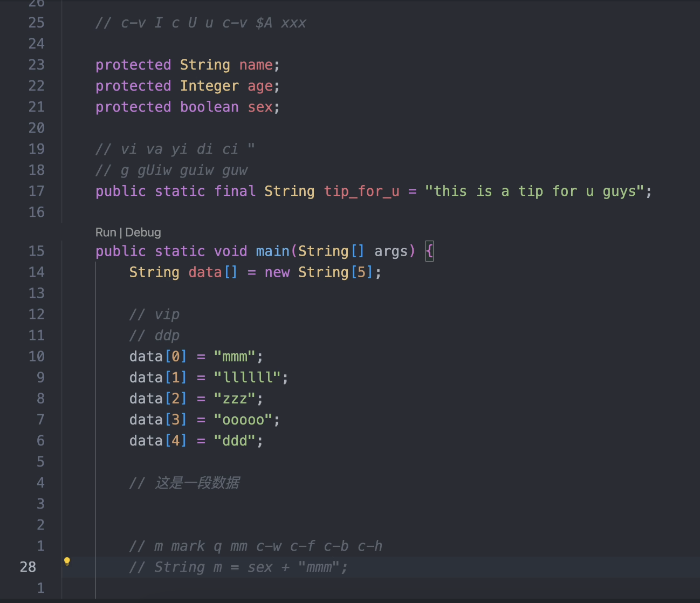Place cursor on the "name" field declaration
Viewport: 700px width, 603px height.
point(256,65)
